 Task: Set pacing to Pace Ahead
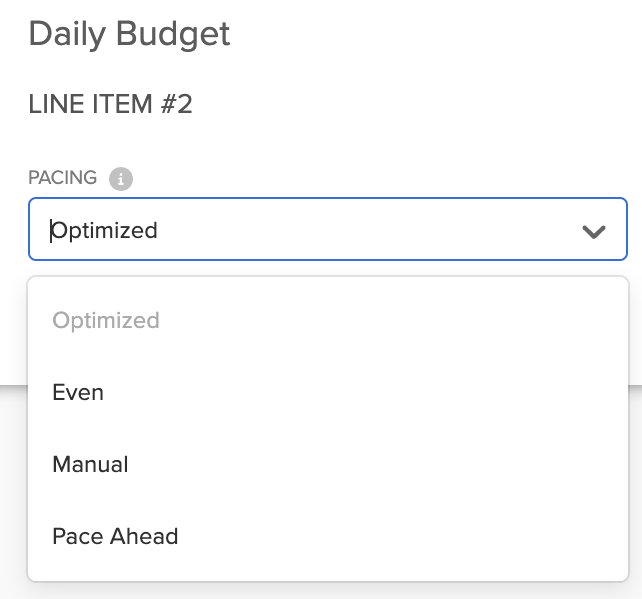pyautogui.click(x=115, y=536)
